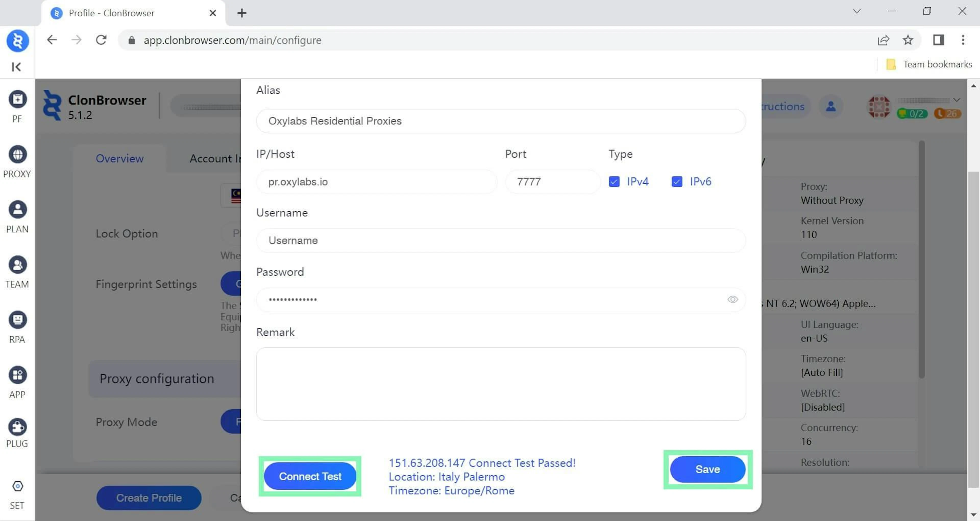
Task: Open a new browser tab
Action: coord(242,13)
